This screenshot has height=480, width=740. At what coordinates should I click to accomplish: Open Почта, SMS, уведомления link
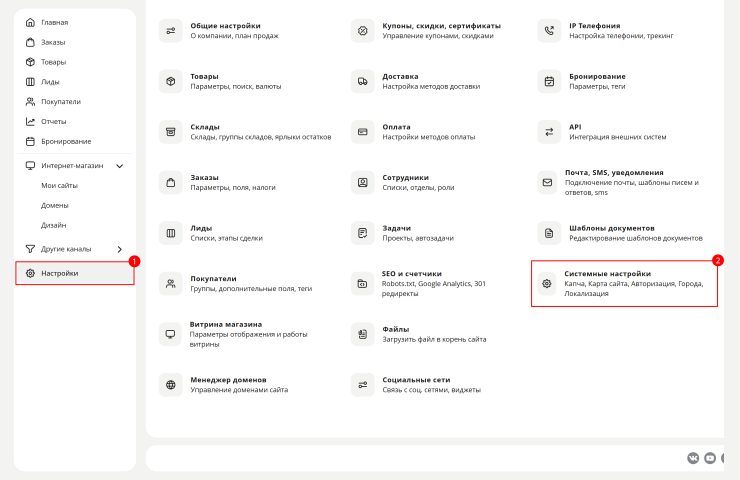click(614, 173)
